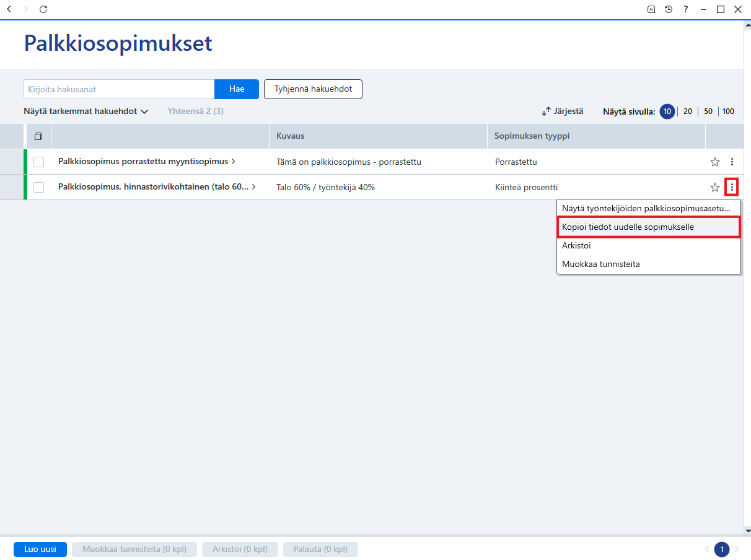Expand Näytä tarkemmat hakuehdot
This screenshot has width=751, height=560.
point(86,112)
